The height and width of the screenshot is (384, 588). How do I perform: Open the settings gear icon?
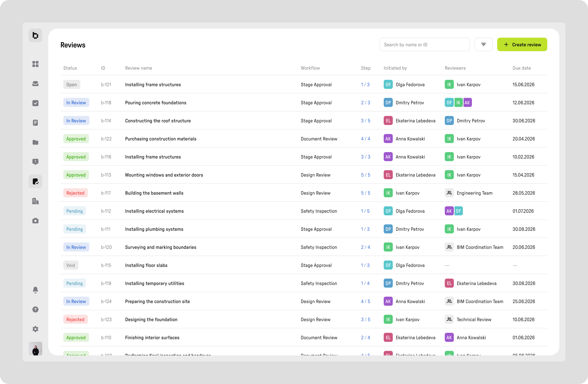coord(35,329)
